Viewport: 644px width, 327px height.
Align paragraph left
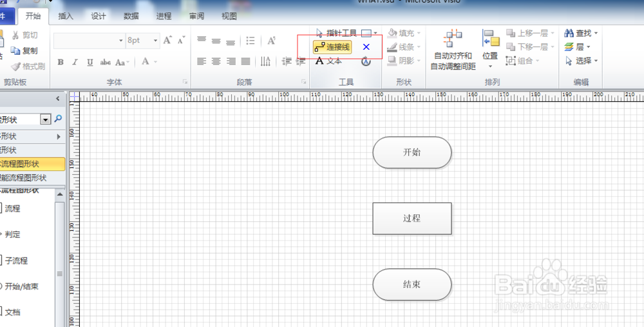[x=201, y=61]
